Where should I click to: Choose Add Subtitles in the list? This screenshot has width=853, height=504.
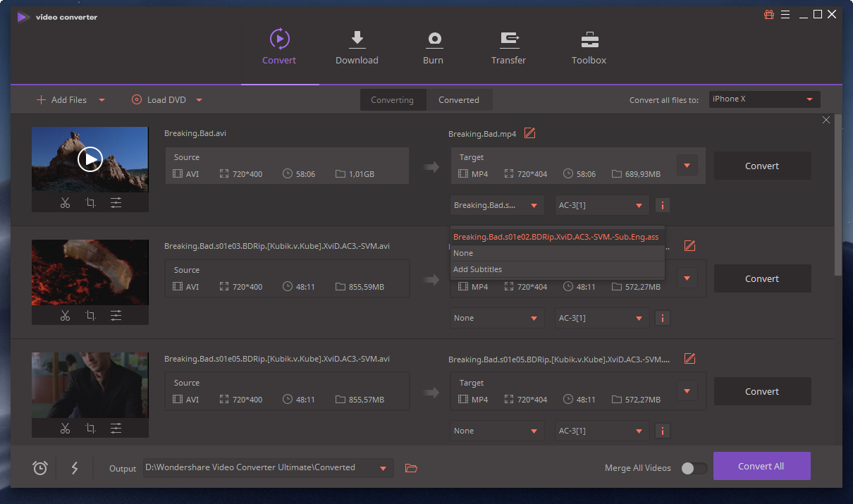pos(557,269)
